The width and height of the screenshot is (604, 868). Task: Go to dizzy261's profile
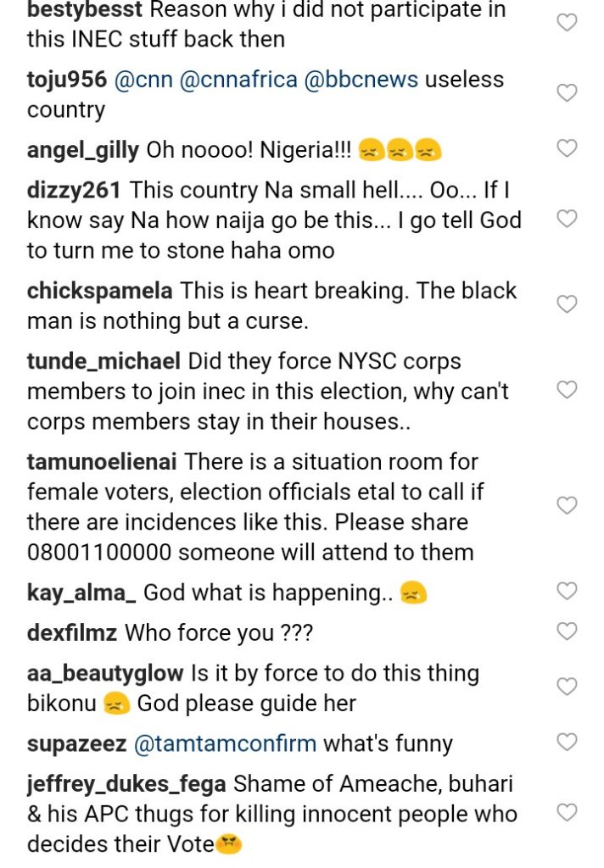pos(74,190)
